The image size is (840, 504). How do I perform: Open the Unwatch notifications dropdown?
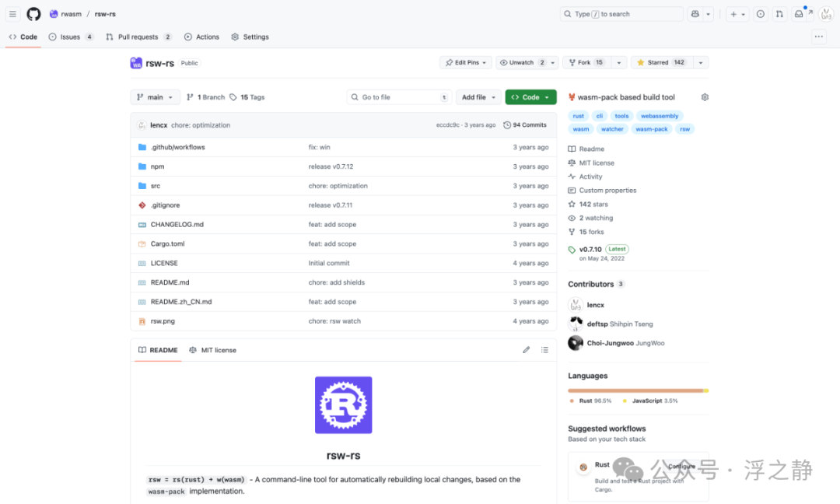[x=527, y=63]
